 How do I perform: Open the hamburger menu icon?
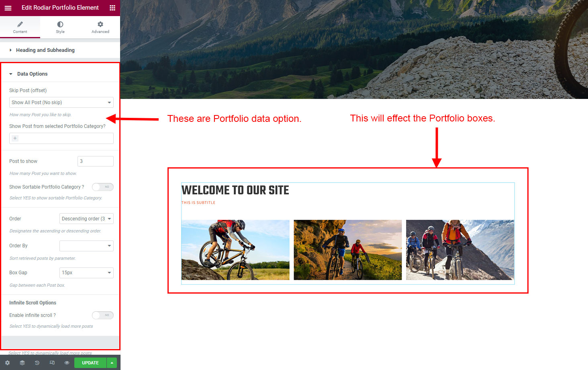point(8,8)
